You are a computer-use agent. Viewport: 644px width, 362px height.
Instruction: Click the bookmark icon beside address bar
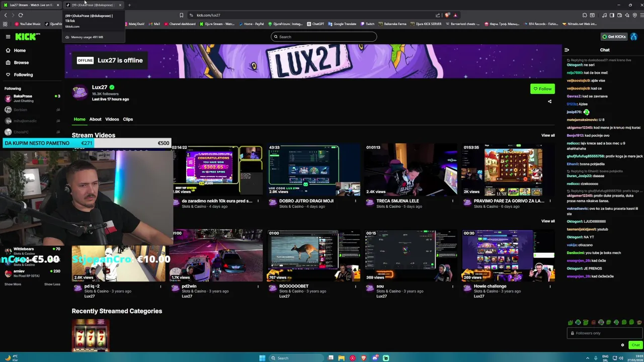[x=181, y=15]
